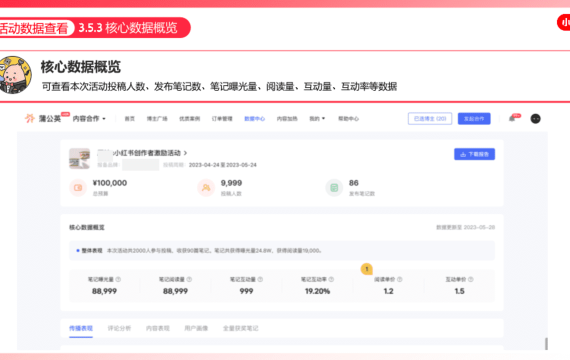
Task: Click help icon beside 笔记阅读量
Action: [x=189, y=279]
